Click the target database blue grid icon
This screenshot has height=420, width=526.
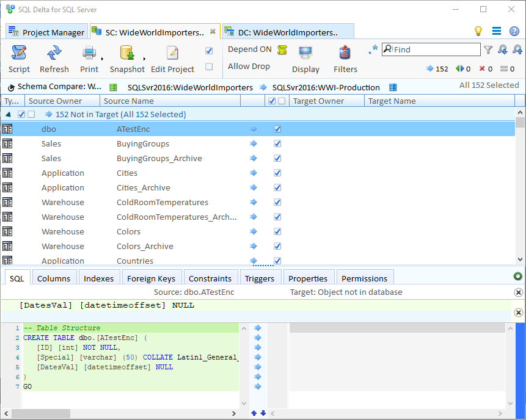tap(393, 87)
